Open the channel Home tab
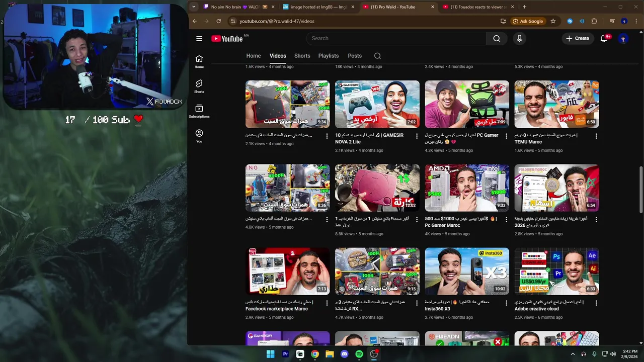The image size is (644, 362). pos(254,56)
